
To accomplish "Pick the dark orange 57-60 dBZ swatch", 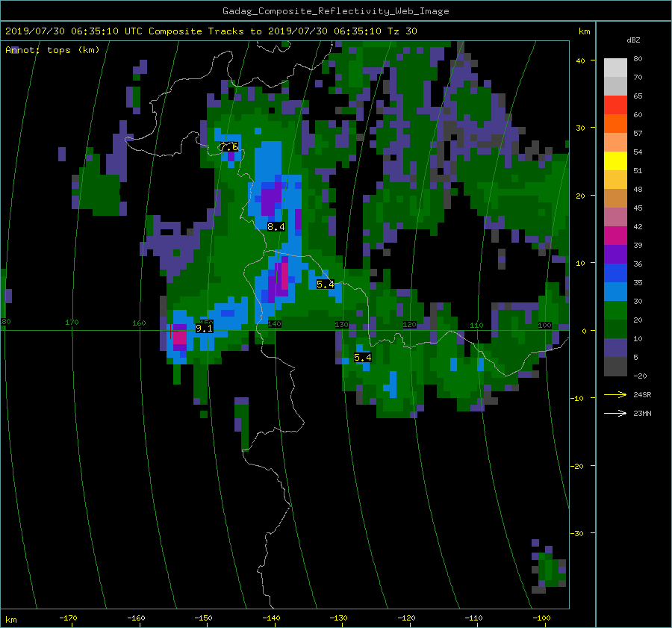I will click(615, 123).
